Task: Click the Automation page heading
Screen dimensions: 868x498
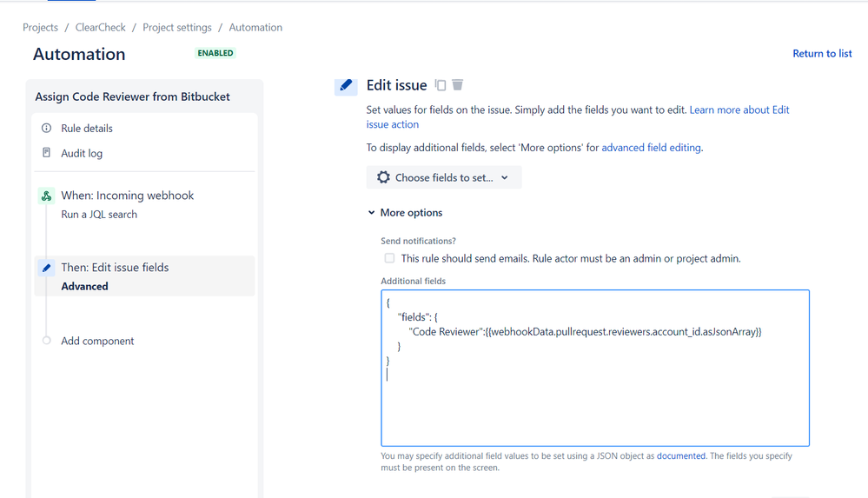Action: tap(79, 54)
